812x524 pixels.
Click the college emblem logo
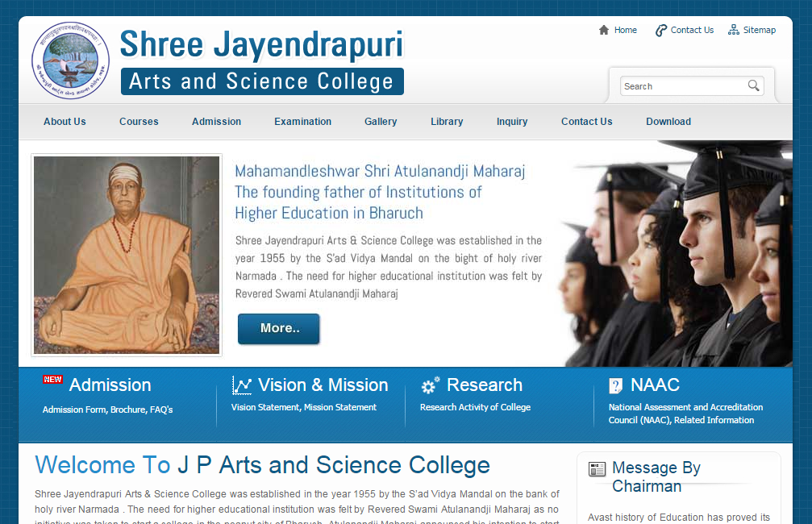70,60
